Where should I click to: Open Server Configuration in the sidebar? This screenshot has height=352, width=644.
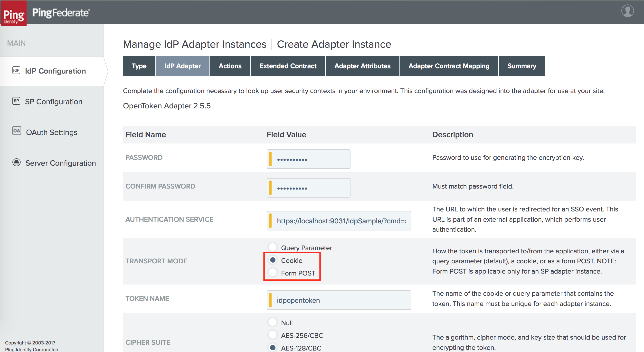(x=60, y=163)
